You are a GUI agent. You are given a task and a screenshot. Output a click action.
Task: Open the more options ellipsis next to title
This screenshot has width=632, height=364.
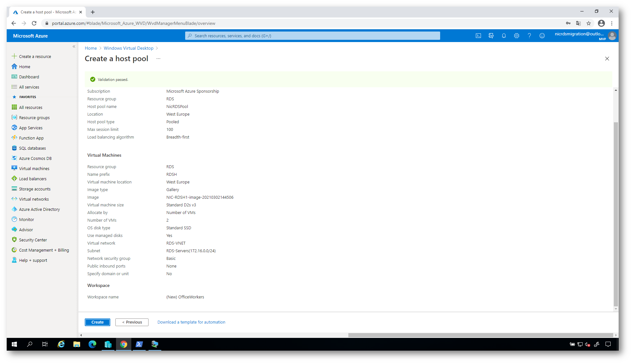pyautogui.click(x=158, y=59)
